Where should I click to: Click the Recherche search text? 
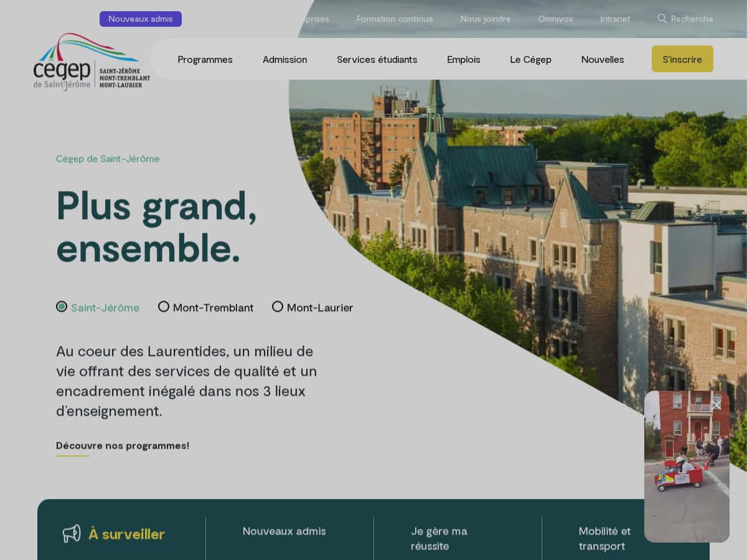[692, 19]
